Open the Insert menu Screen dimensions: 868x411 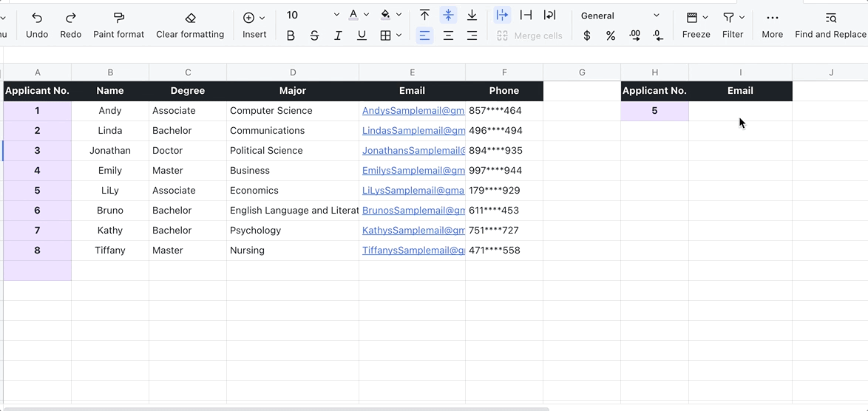[x=254, y=18]
